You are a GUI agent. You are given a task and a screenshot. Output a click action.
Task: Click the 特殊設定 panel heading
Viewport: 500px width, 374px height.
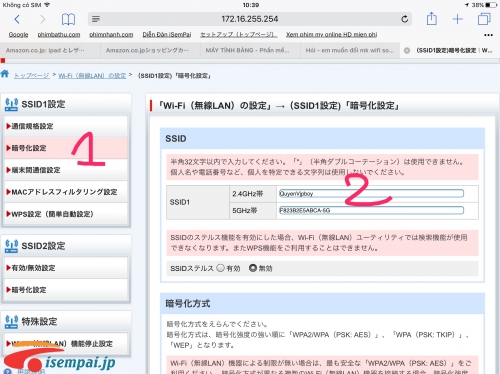point(39,322)
